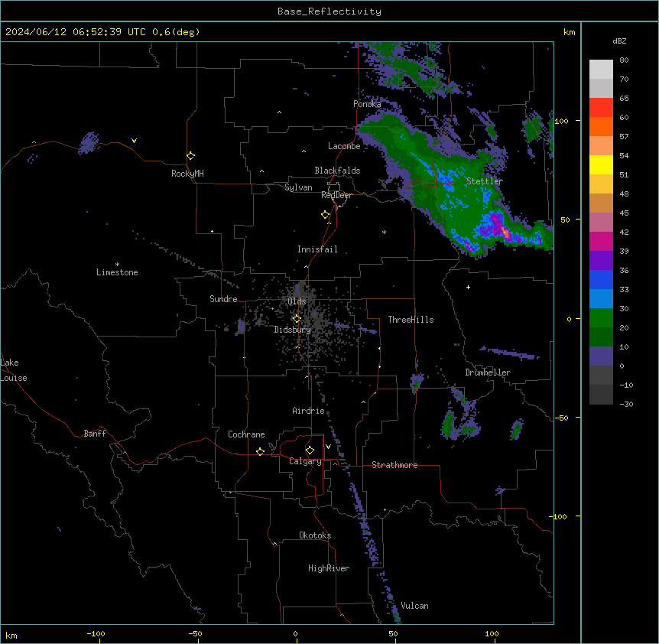Click the Stettler label near the storm
659x644 pixels.
click(x=485, y=181)
